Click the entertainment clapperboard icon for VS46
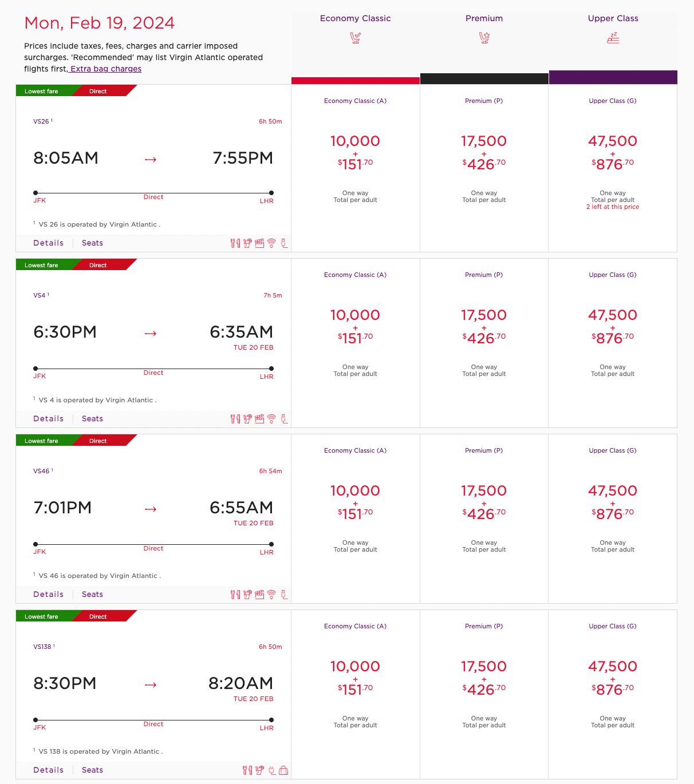The height and width of the screenshot is (784, 694). (259, 595)
